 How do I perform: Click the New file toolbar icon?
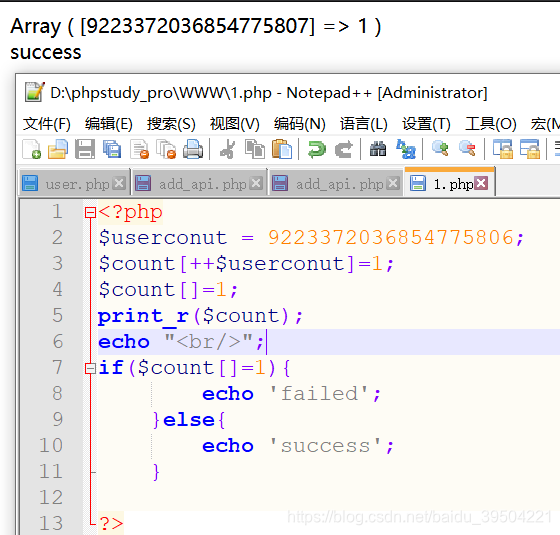pos(31,149)
